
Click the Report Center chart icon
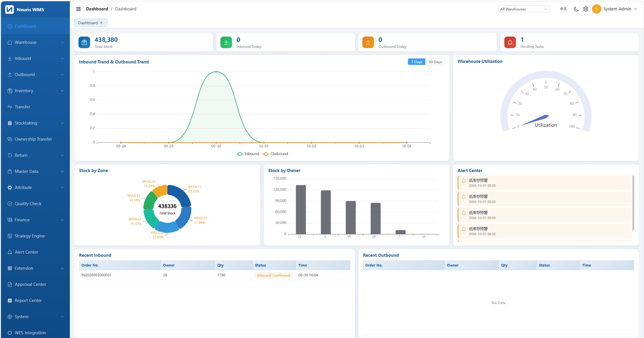(10, 301)
